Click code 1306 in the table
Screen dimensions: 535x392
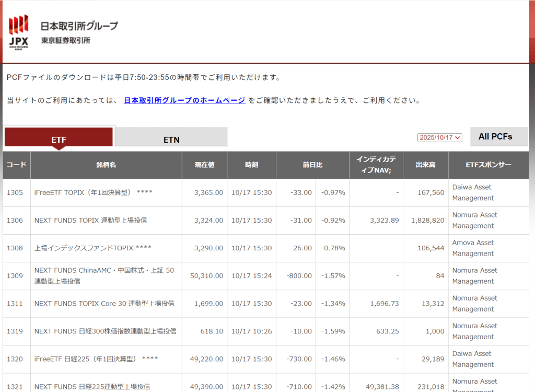point(15,220)
